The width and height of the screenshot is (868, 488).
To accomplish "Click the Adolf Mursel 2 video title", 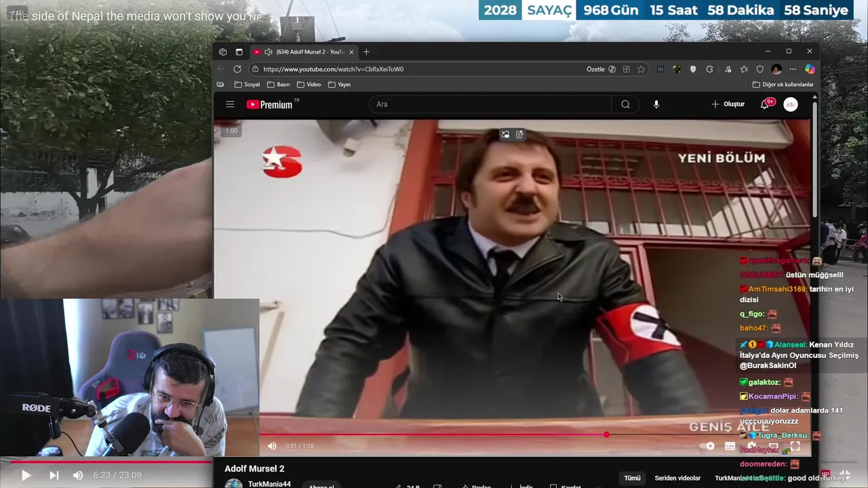I will point(254,468).
